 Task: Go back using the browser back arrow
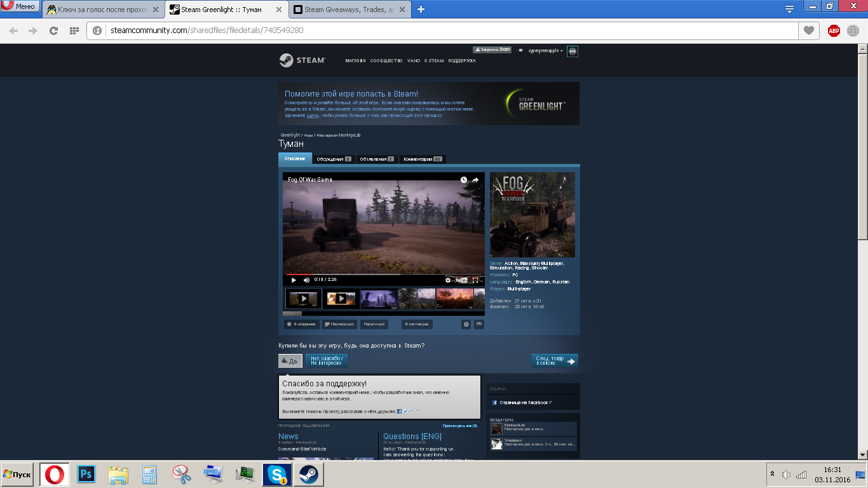click(x=13, y=30)
